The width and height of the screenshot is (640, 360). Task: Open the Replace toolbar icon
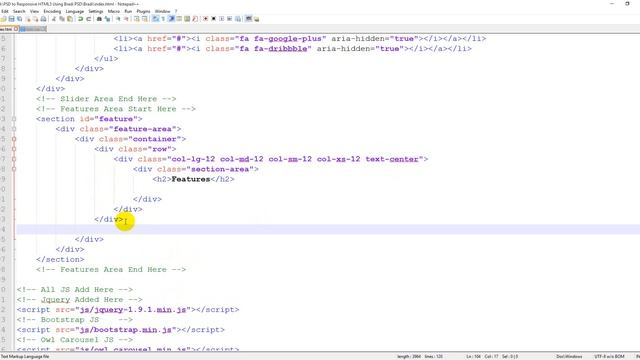107,19
